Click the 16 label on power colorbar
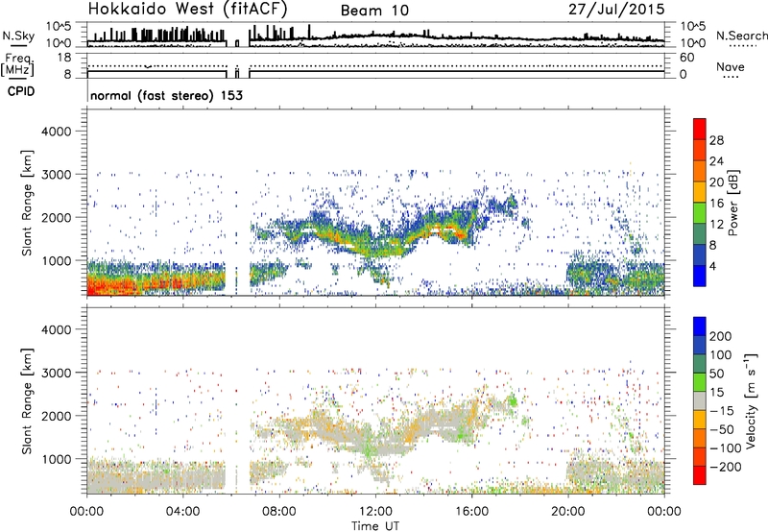Image resolution: width=768 pixels, height=532 pixels. (716, 203)
